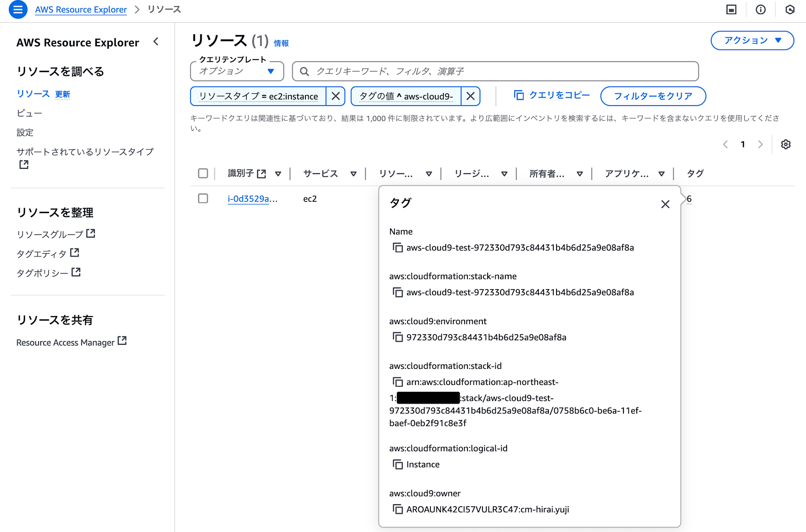Copy the aws:cloudformation:stack-id tag value
806x532 pixels.
point(398,382)
